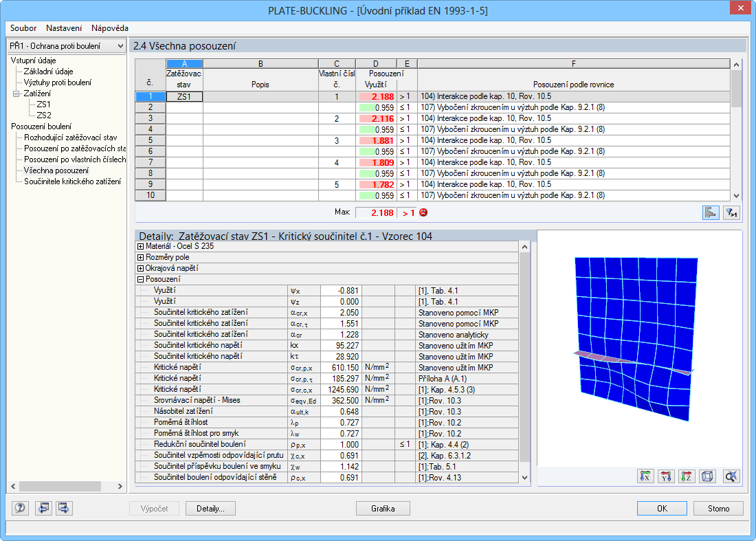Click utilization value 1.809
Screen dimensions: 756x541
(x=375, y=162)
